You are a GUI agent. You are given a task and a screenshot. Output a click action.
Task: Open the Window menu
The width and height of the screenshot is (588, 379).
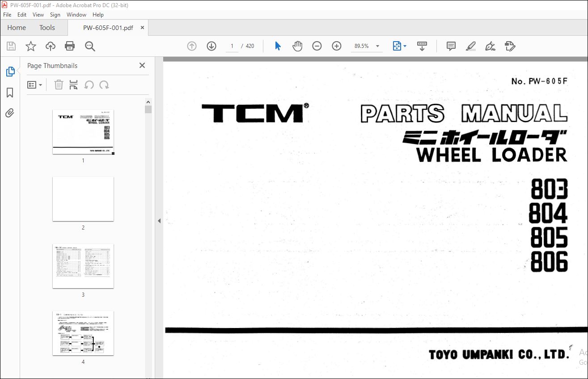pos(76,15)
